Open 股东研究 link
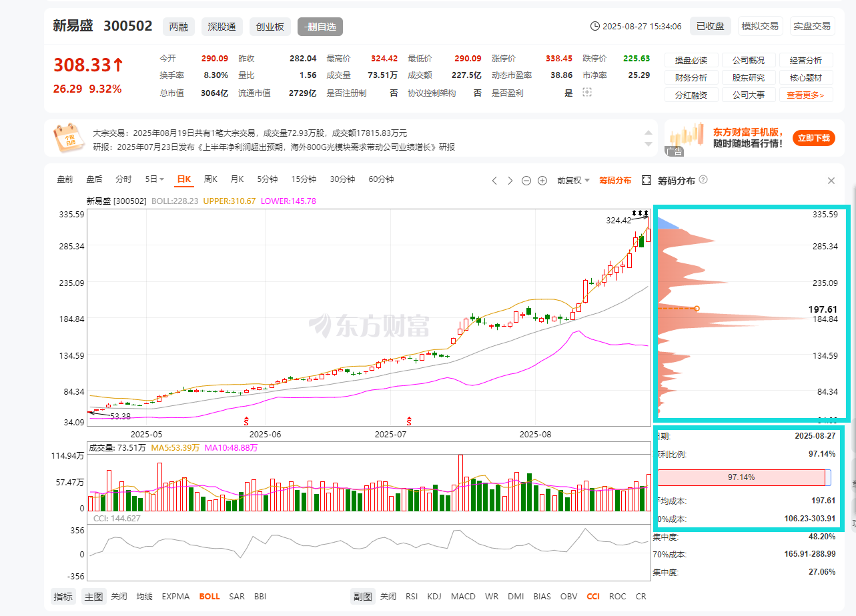The image size is (856, 616). pos(749,77)
